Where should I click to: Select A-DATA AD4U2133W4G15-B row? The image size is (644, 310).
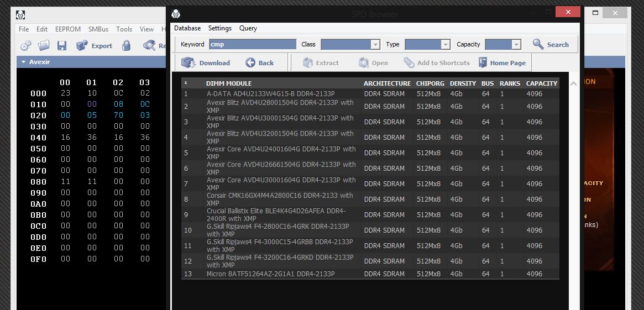[x=370, y=93]
